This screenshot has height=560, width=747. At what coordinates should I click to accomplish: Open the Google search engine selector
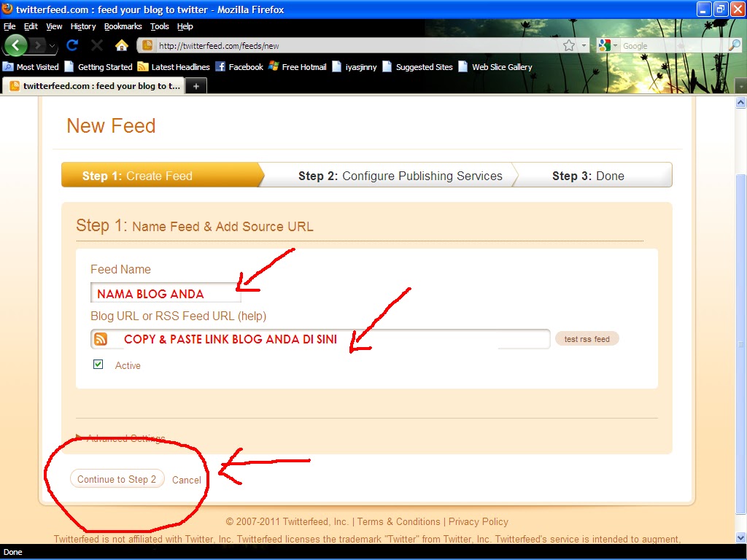click(x=608, y=46)
